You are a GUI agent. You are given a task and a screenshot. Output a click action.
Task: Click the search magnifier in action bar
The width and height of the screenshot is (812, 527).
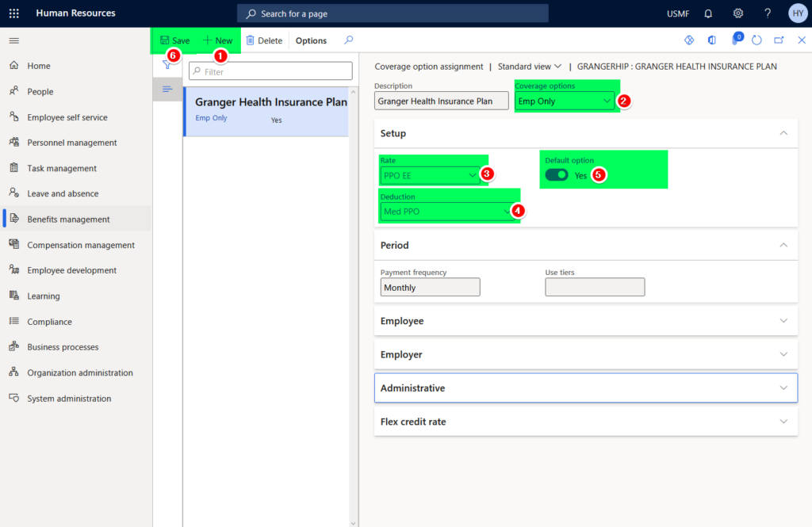(x=349, y=40)
